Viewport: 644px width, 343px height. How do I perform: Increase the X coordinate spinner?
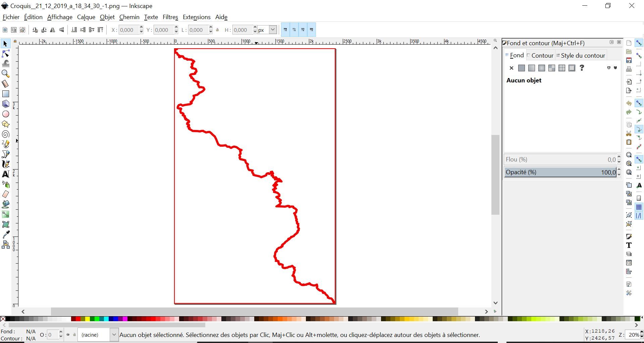[x=141, y=27]
